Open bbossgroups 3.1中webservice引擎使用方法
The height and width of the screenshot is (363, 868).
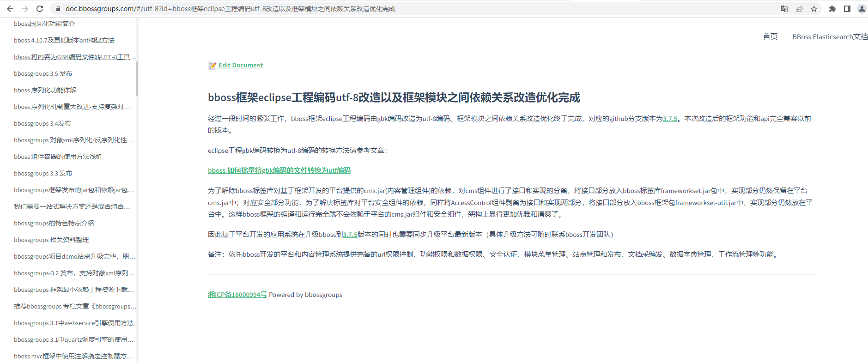tap(74, 323)
